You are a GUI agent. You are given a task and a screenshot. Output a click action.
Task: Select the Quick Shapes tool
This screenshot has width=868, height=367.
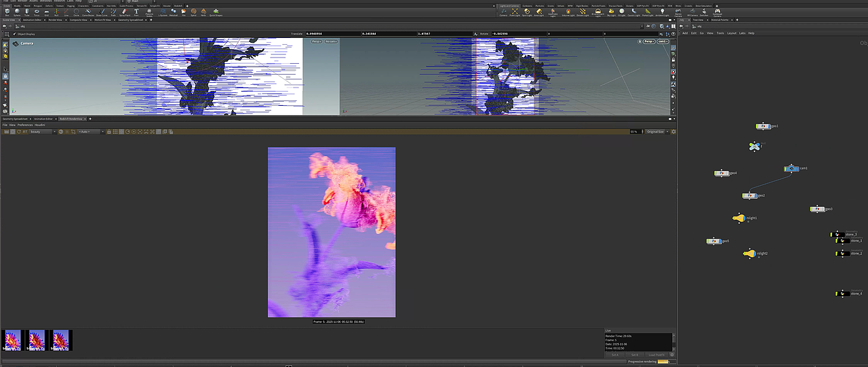[x=216, y=12]
